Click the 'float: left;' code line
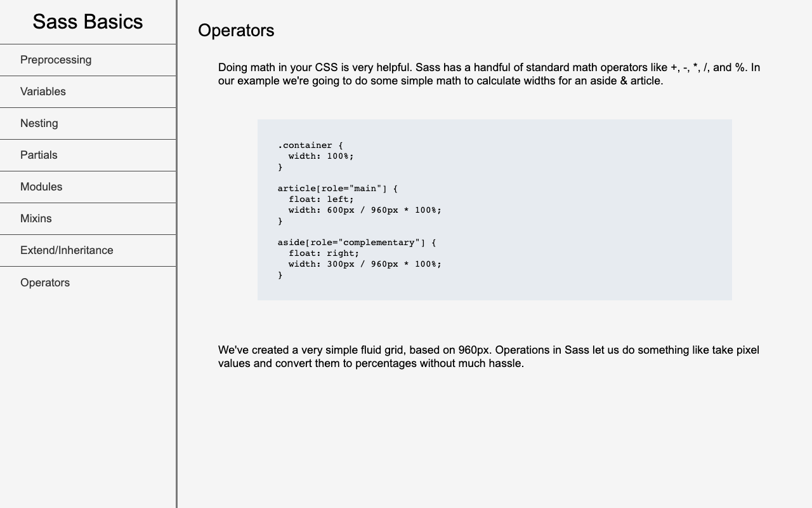 coord(321,199)
